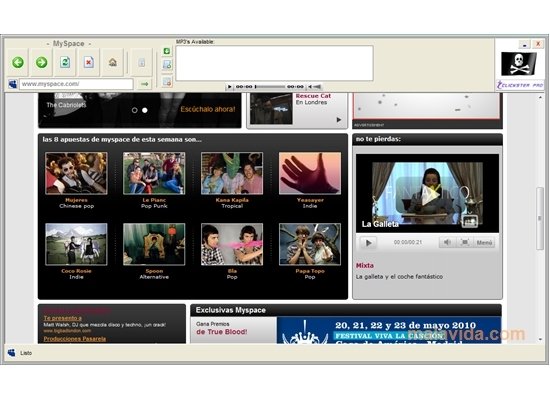Click the MP3's Available list box
550x400 pixels.
(x=274, y=63)
